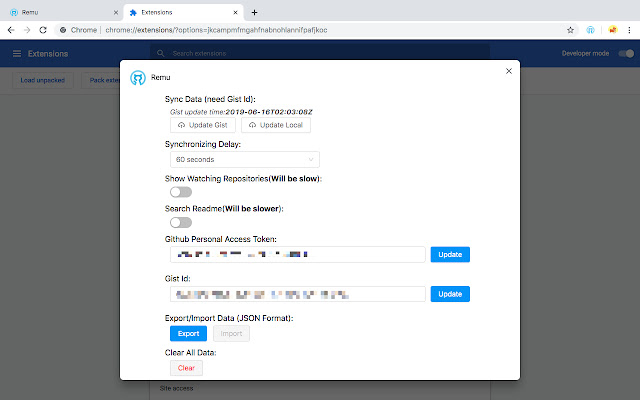Viewport: 640px width, 400px height.
Task: Click the Load unpacked button
Action: tap(43, 80)
